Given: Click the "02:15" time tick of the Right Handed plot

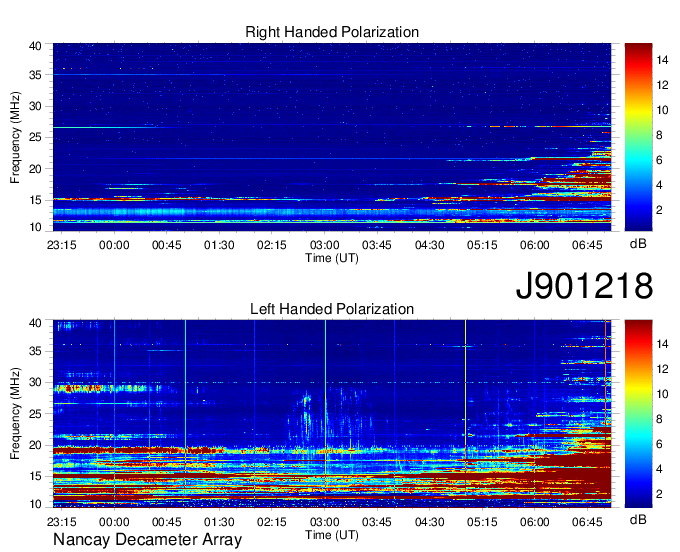Looking at the screenshot, I should click(271, 245).
